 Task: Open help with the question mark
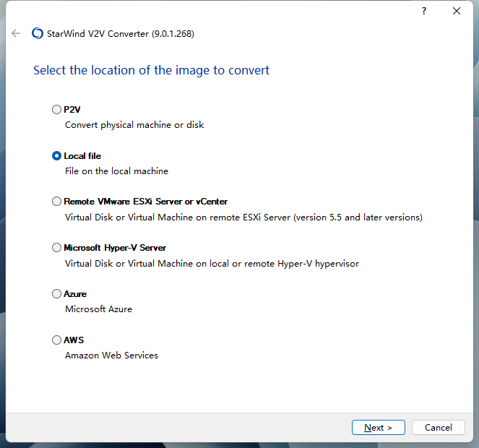[x=424, y=11]
